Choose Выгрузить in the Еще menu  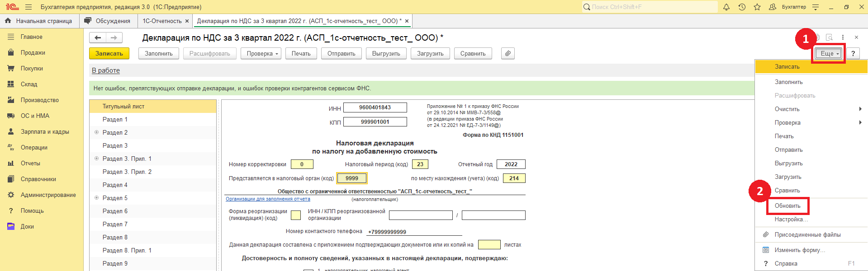pyautogui.click(x=788, y=163)
